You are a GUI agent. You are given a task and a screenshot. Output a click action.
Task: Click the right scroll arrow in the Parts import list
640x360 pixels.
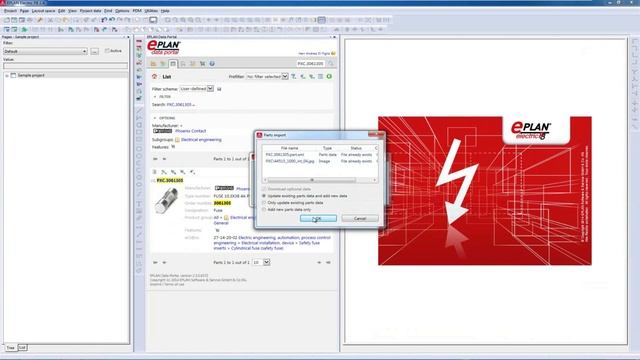[x=374, y=180]
